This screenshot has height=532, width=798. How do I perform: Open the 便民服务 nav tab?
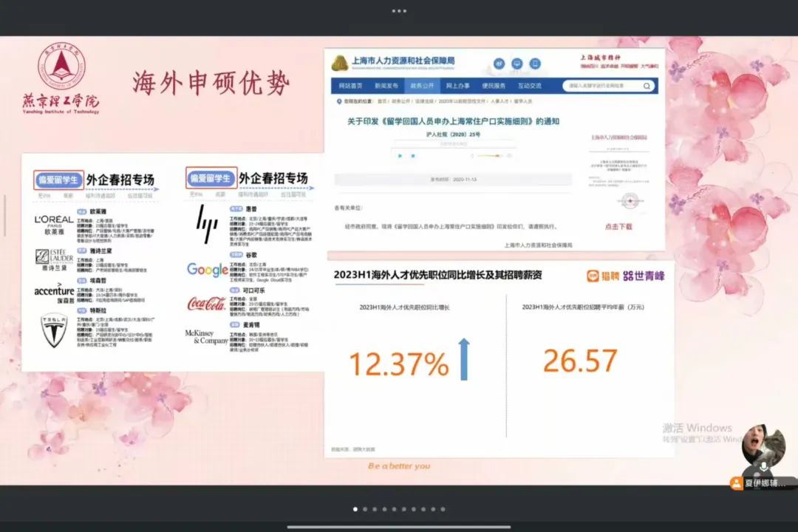click(494, 86)
